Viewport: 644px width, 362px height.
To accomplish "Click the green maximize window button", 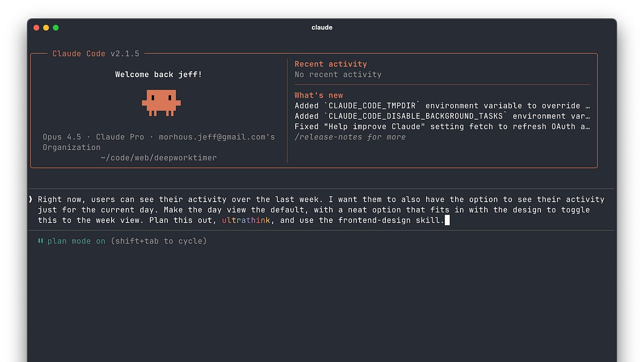I will [x=56, y=27].
